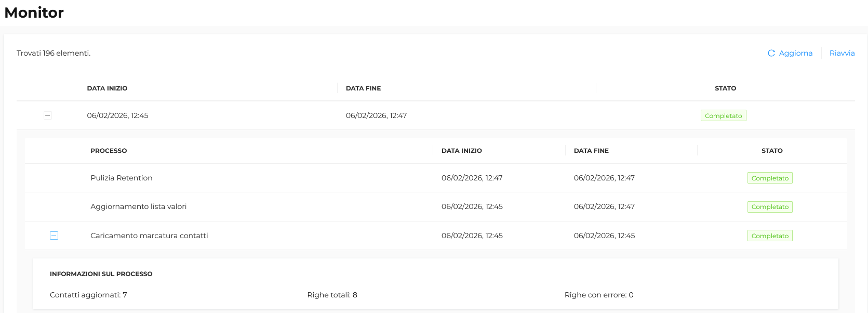Click the Contatti aggiornati: 7 text

click(x=88, y=295)
